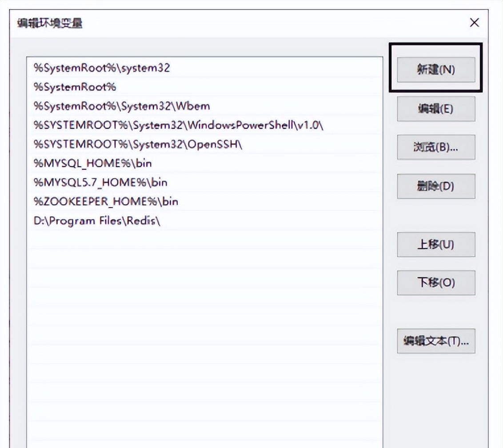Image resolution: width=503 pixels, height=448 pixels.
Task: Pick the D:\Program Files\Redis\ row
Action: click(205, 221)
